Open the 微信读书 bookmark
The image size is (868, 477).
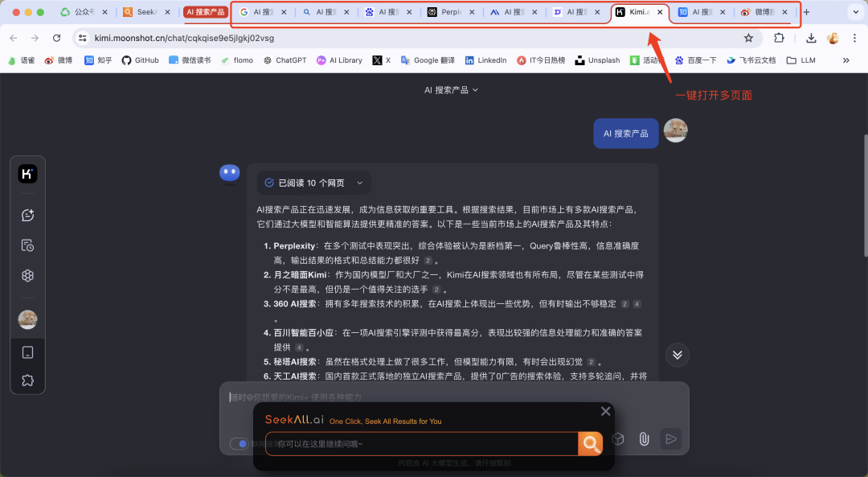coord(190,60)
